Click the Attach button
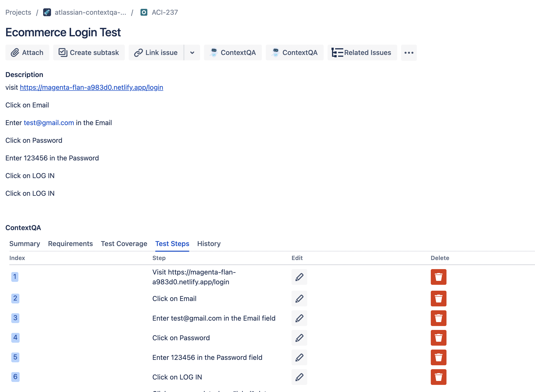535x392 pixels. pos(27,52)
